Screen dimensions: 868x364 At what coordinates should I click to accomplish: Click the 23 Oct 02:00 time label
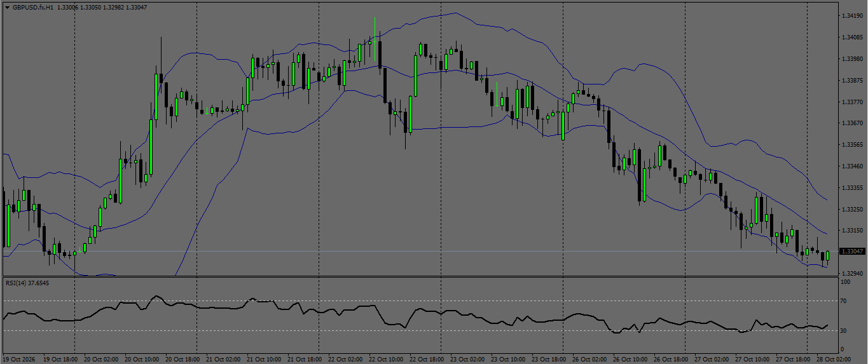click(x=467, y=359)
